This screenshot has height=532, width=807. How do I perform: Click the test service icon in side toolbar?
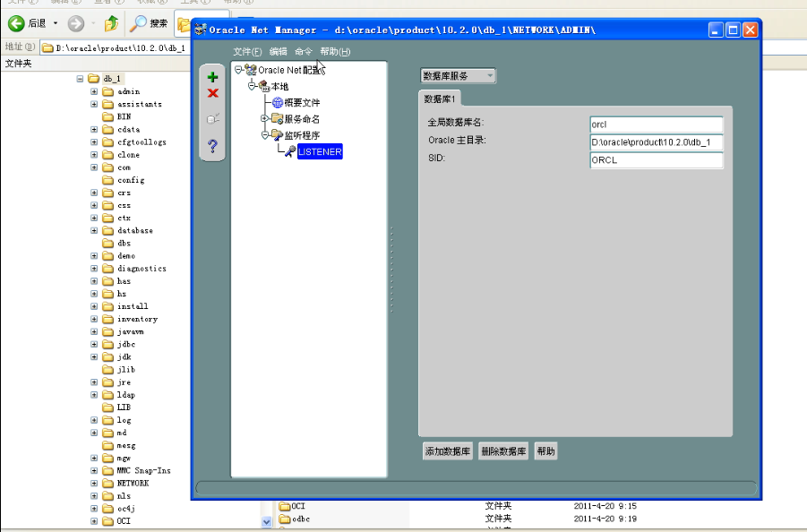point(212,119)
